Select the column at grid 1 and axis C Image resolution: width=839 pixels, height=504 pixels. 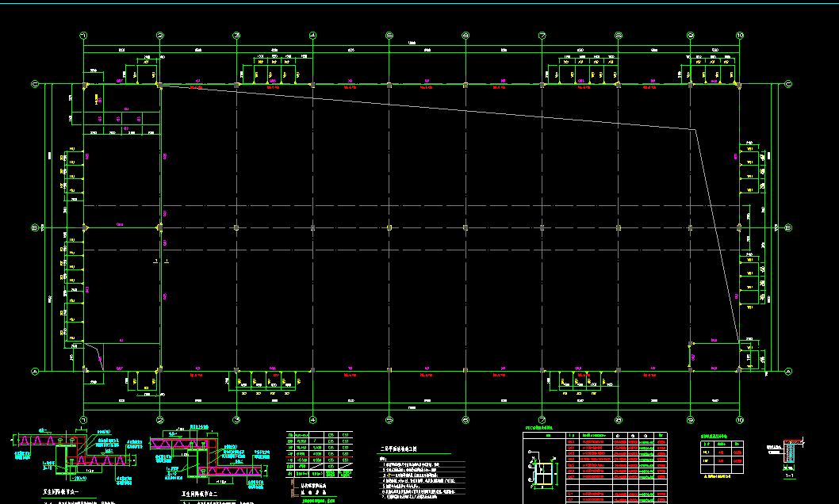pyautogui.click(x=85, y=85)
